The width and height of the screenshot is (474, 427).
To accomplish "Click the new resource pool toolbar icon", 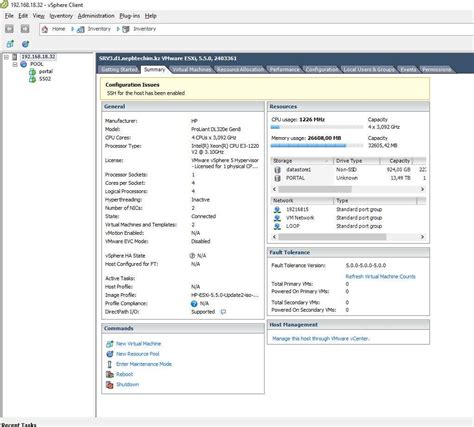I will [x=25, y=44].
